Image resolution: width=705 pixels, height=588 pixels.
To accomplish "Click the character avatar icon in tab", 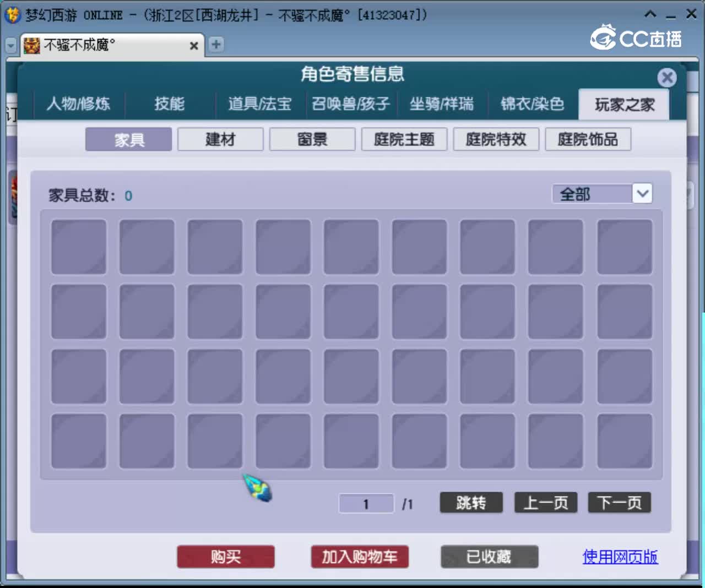I will click(x=32, y=46).
